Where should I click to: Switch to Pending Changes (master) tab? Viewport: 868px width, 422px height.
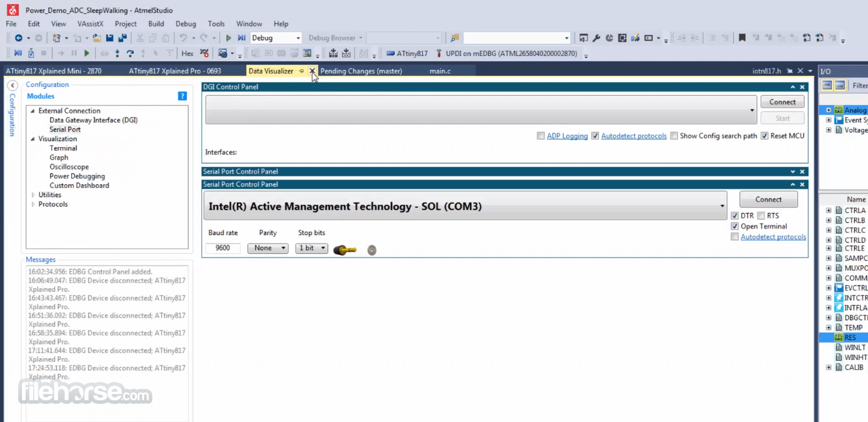click(361, 71)
